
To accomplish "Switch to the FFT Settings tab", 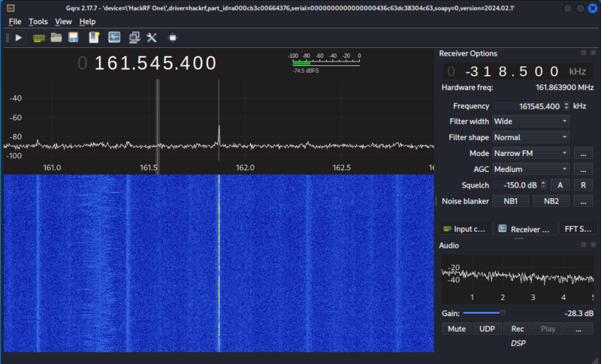I will tap(578, 229).
